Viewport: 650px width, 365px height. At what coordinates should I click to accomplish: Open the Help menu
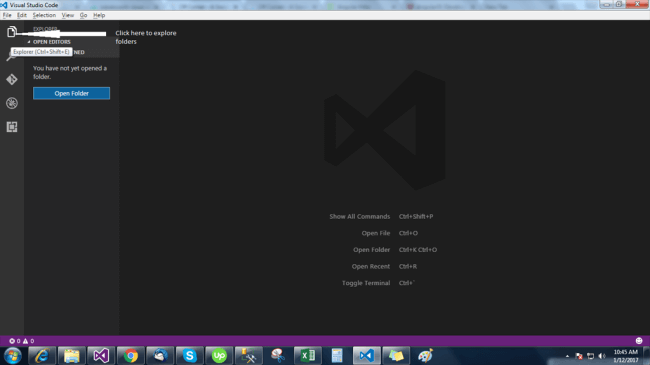pos(99,15)
